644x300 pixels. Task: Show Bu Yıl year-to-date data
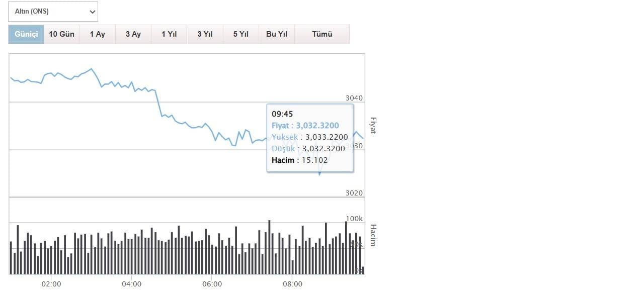[276, 34]
